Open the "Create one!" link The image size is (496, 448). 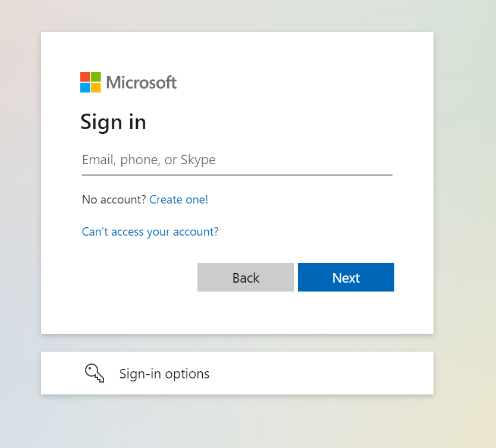tap(178, 199)
